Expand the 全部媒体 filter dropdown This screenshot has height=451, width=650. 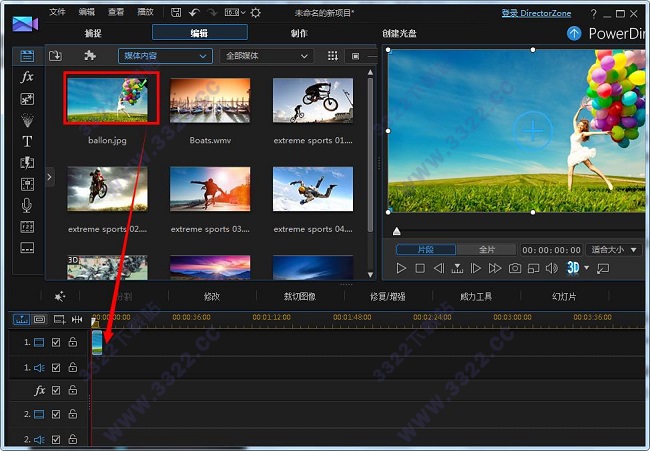[268, 56]
